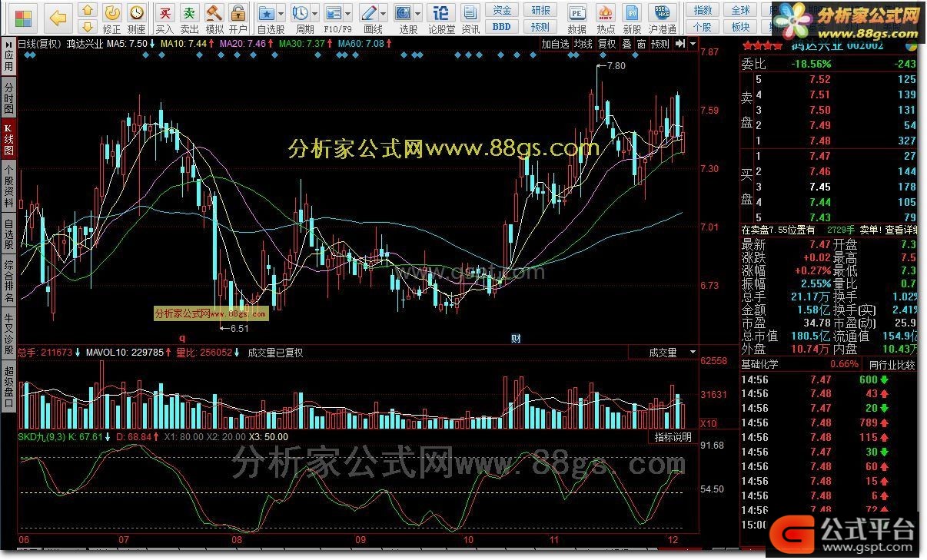The width and height of the screenshot is (927, 560).
Task: Open the 成交量 indicator dropdown
Action: coord(663,353)
